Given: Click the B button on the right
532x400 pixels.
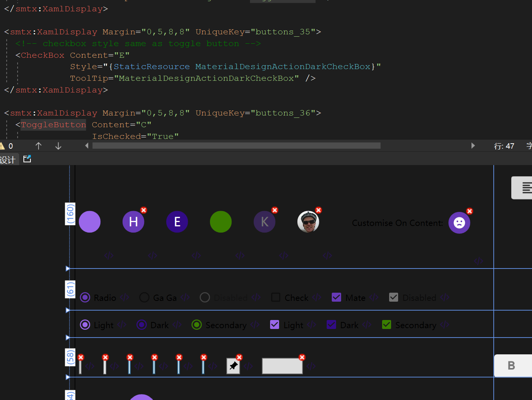Looking at the screenshot, I should pos(511,366).
